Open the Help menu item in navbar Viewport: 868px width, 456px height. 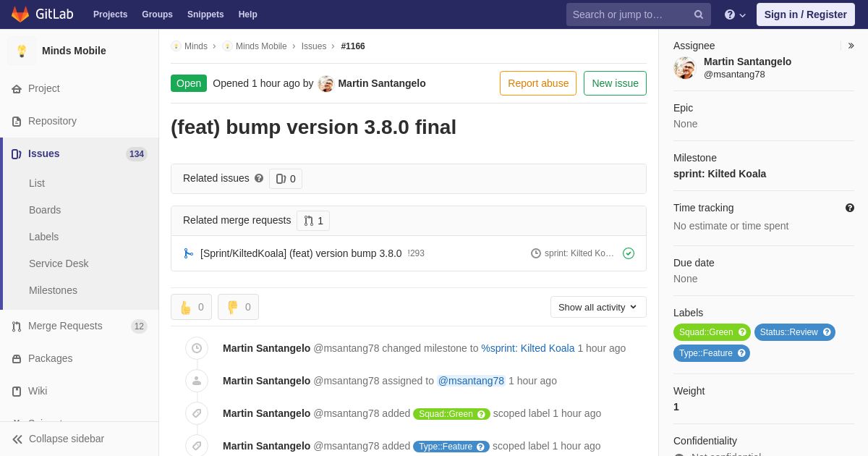[248, 14]
